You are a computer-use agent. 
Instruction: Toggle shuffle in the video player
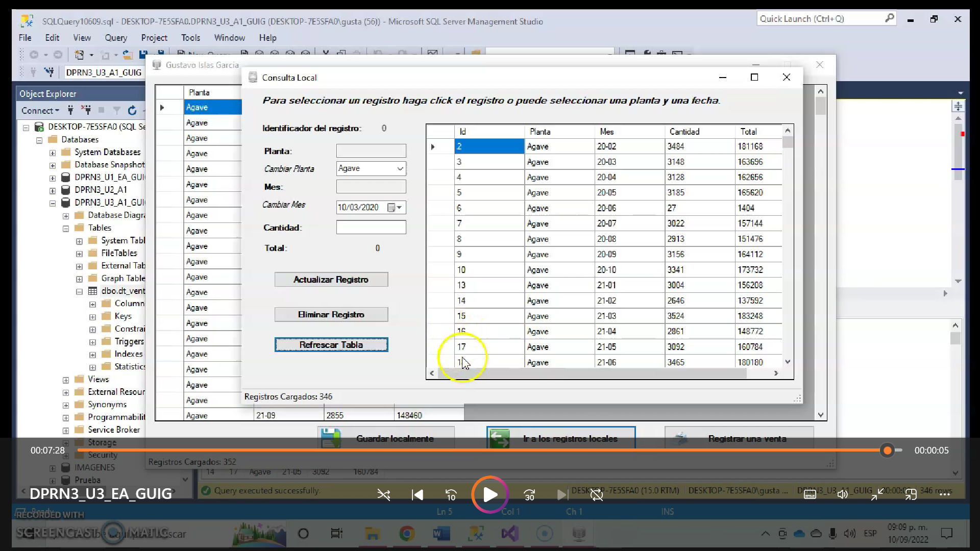point(384,494)
